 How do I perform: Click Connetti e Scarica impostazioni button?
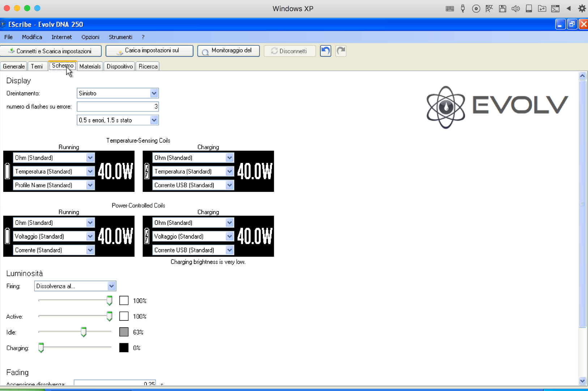51,51
